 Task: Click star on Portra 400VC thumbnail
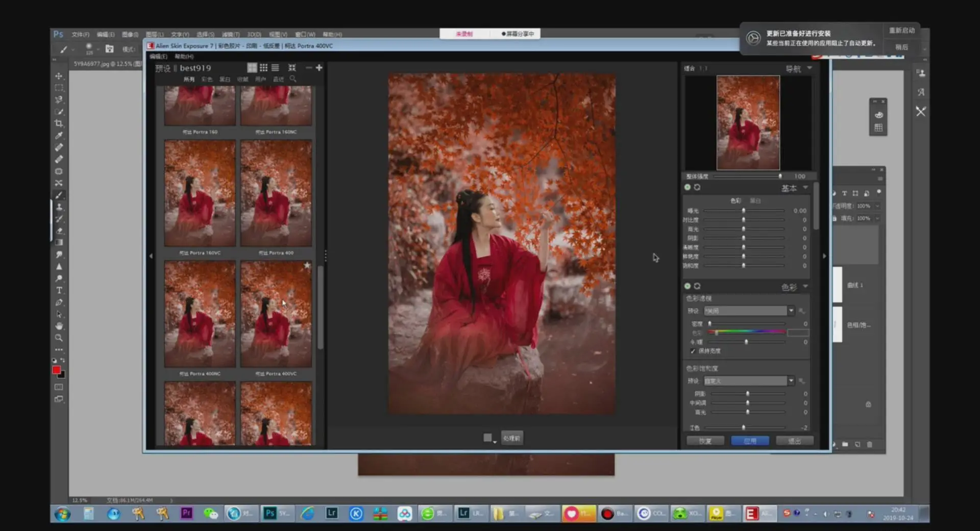click(307, 265)
